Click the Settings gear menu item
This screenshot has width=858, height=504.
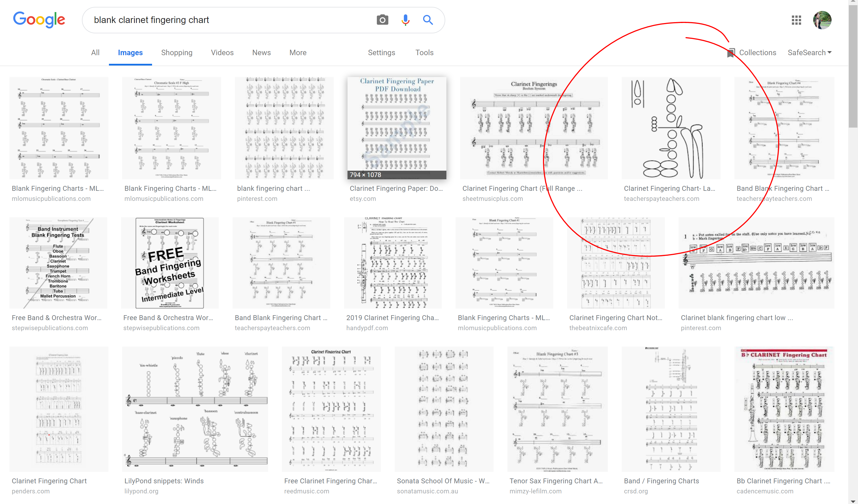click(x=382, y=53)
